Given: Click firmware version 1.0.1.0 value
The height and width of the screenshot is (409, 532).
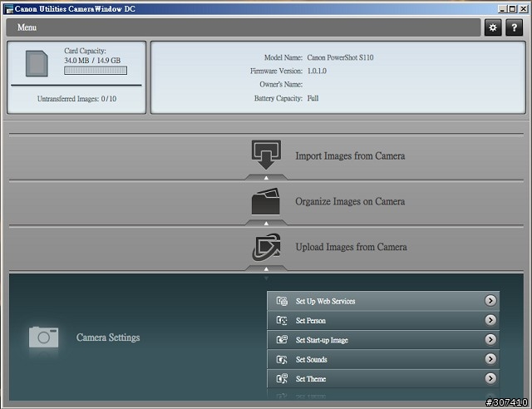Looking at the screenshot, I should click(x=317, y=71).
